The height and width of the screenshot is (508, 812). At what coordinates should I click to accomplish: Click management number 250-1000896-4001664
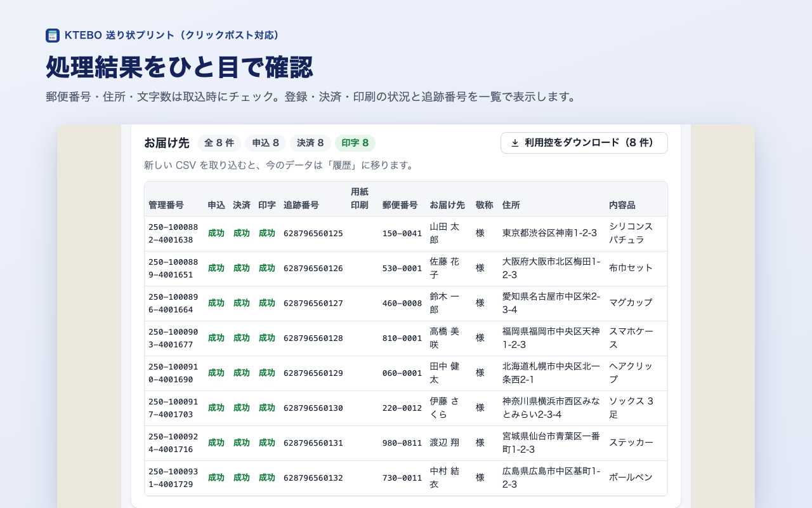(173, 303)
